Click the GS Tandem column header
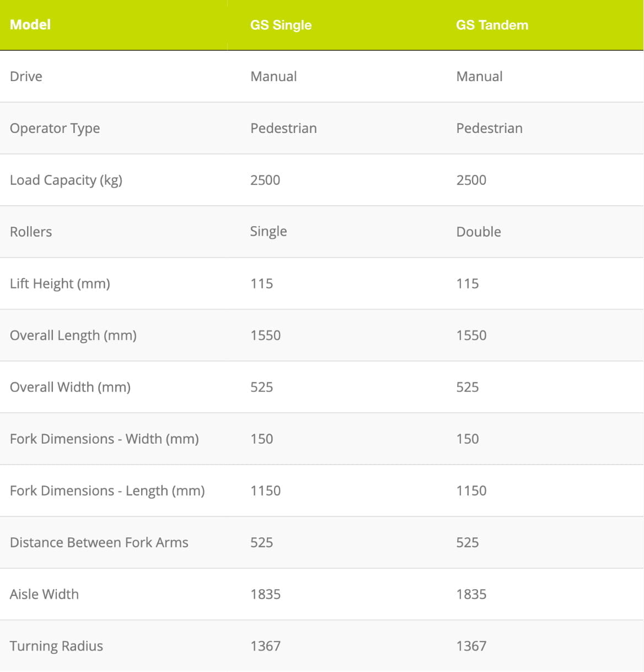The height and width of the screenshot is (672, 644). [x=492, y=25]
